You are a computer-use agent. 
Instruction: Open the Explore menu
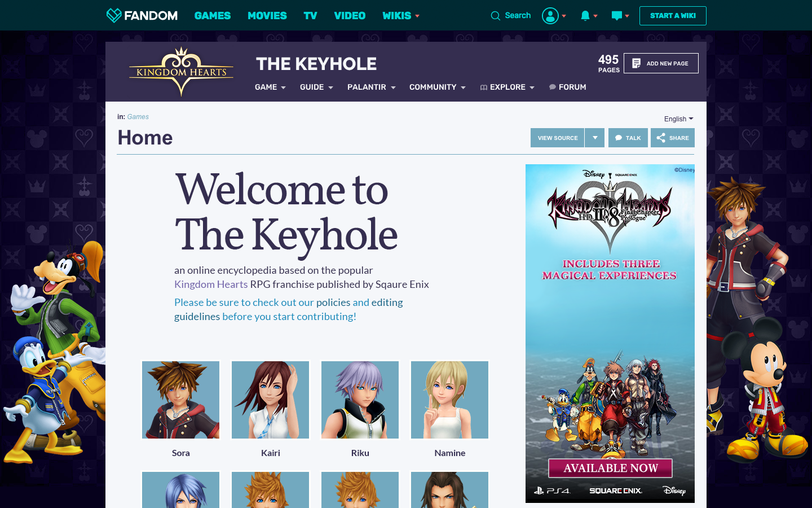pos(507,87)
